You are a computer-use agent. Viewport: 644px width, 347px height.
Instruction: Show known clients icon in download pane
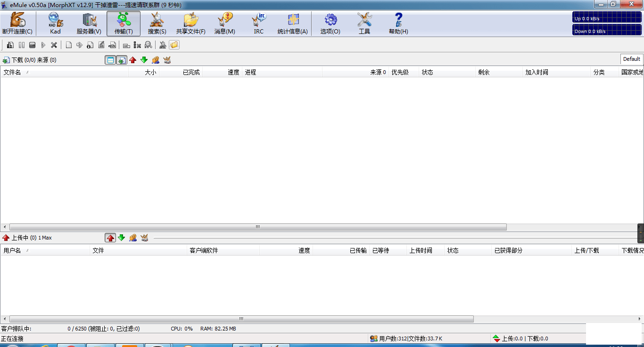tap(167, 60)
